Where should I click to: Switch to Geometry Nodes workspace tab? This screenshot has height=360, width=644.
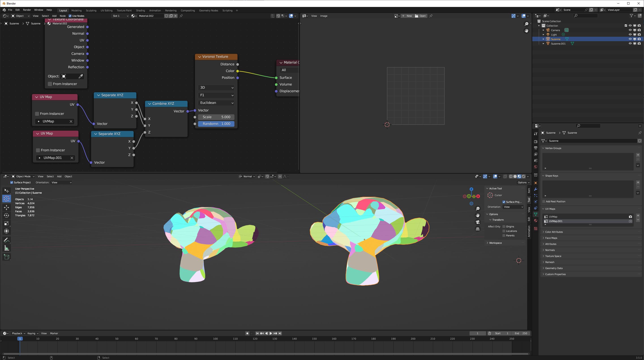coord(208,11)
